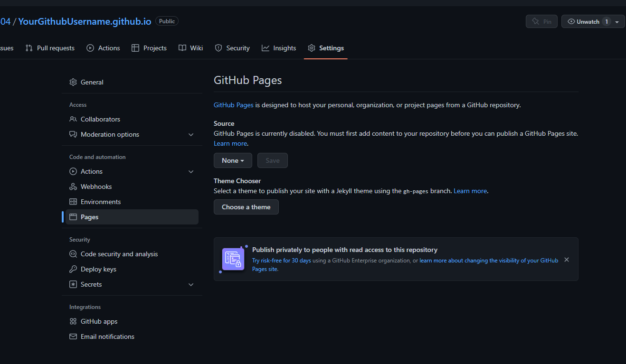Dismiss the publish privately banner
Viewport: 626px width, 364px height.
point(567,260)
